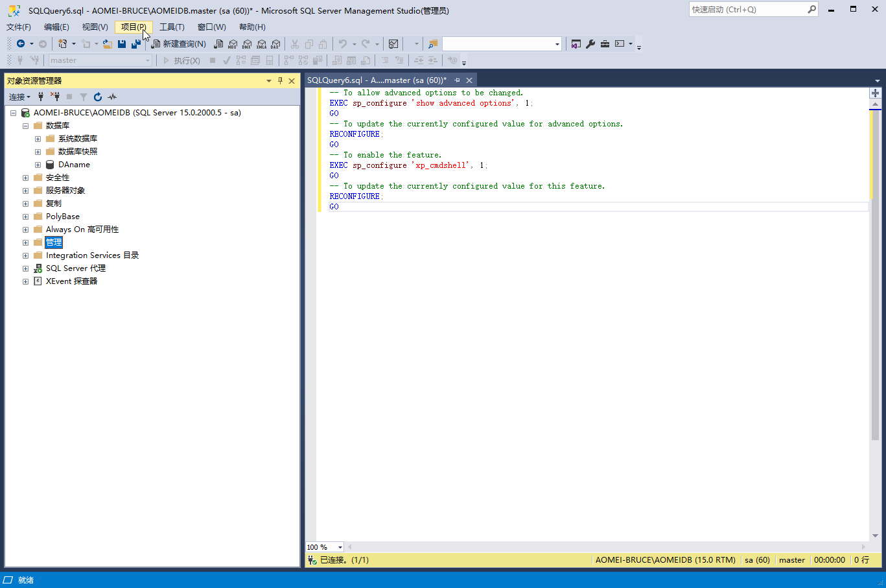Image resolution: width=886 pixels, height=588 pixels.
Task: Expand the DAname database node
Action: pos(38,165)
